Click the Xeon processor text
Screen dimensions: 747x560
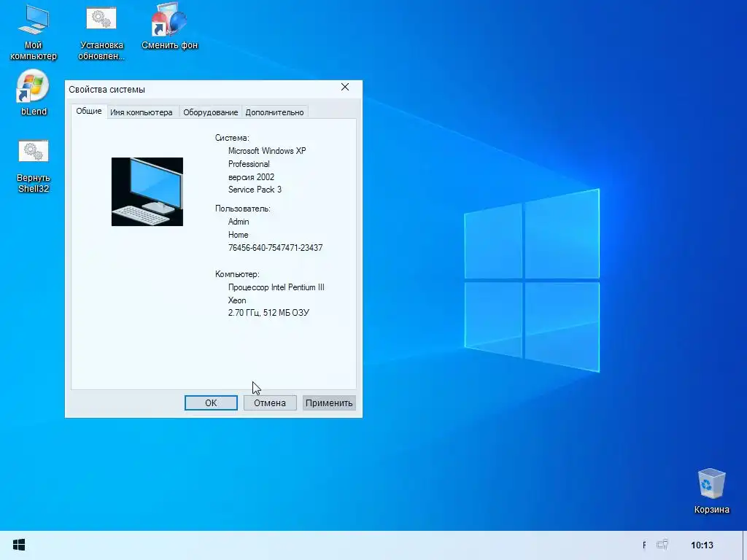237,300
